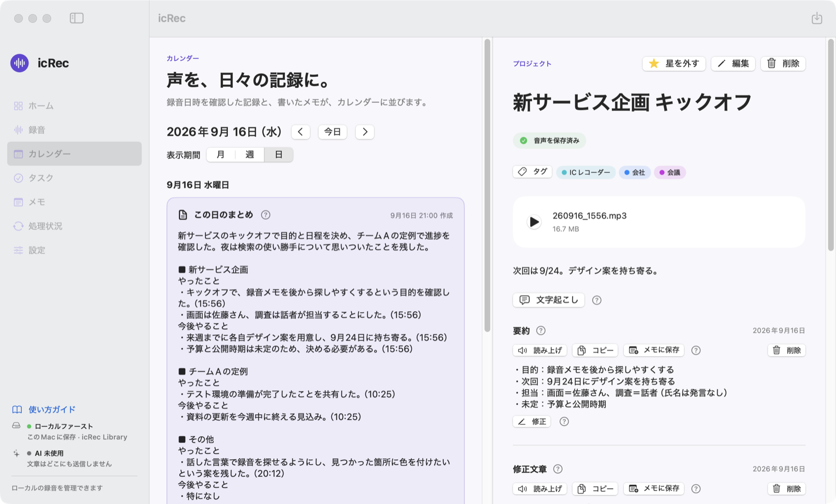
Task: Click the 文字起こし button
Action: pos(549,300)
